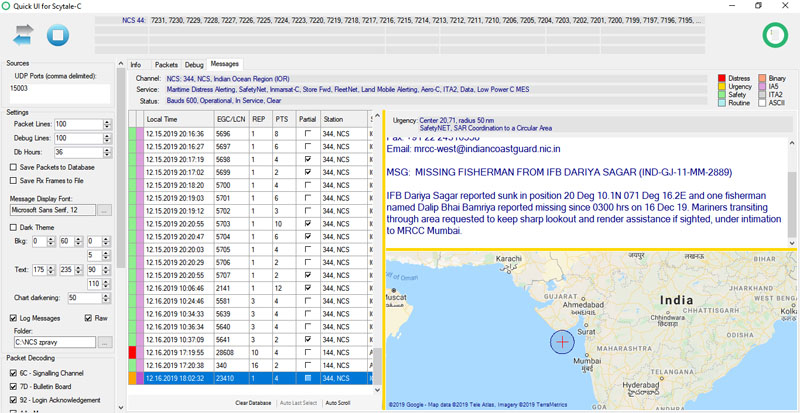Sort by the EGC/LCN column header
Screen dimensions: 800x413
(231, 119)
